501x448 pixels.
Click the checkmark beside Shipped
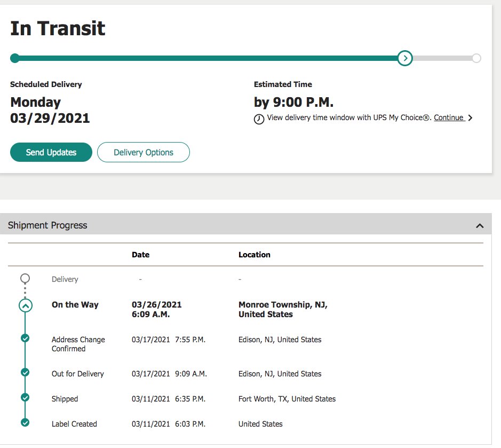point(25,397)
